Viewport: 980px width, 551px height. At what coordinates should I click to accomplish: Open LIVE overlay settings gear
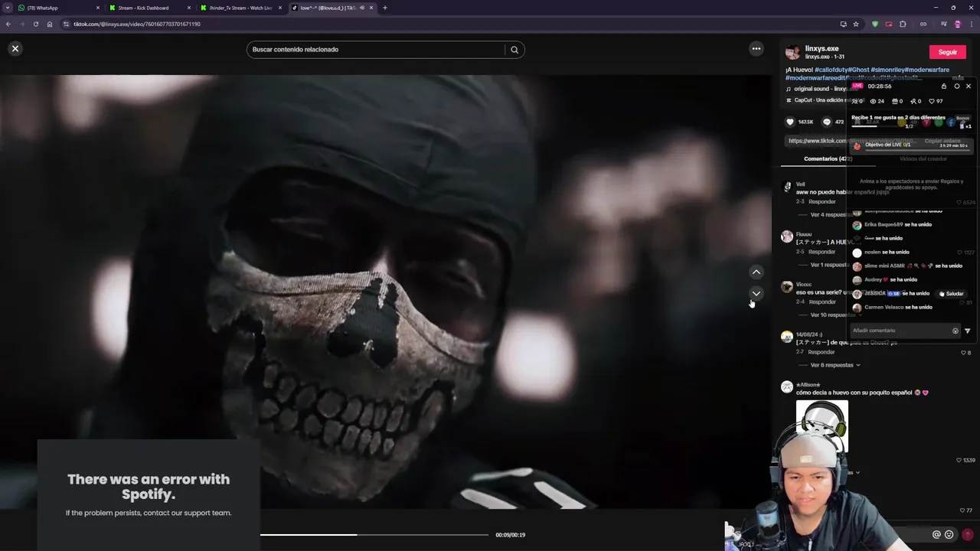956,86
